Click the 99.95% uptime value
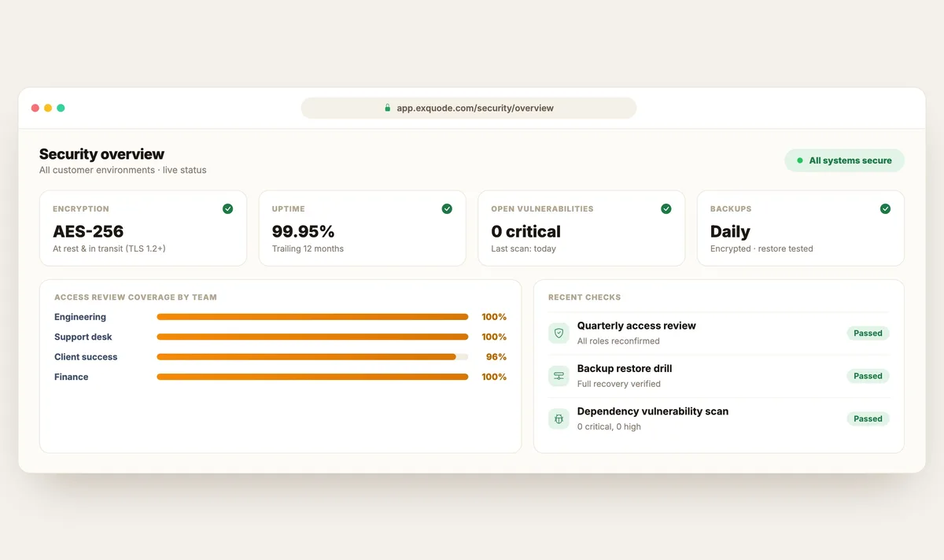Viewport: 944px width, 560px height. click(x=303, y=231)
